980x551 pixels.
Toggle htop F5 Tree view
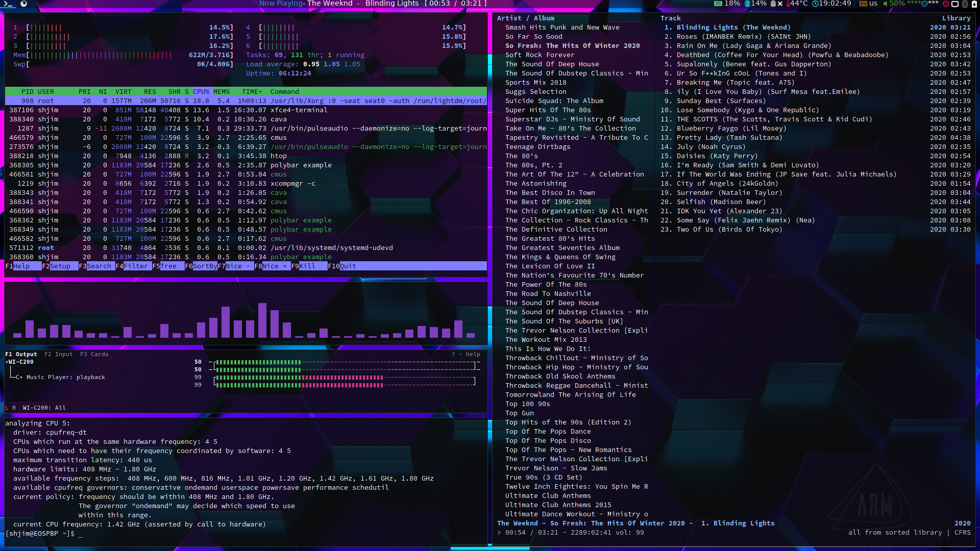point(168,266)
